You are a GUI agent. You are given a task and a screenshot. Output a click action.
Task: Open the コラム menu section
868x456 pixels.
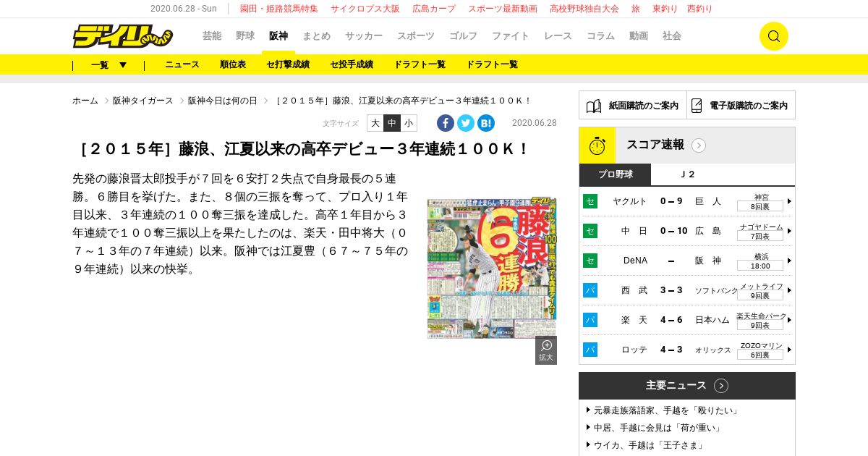pos(600,35)
